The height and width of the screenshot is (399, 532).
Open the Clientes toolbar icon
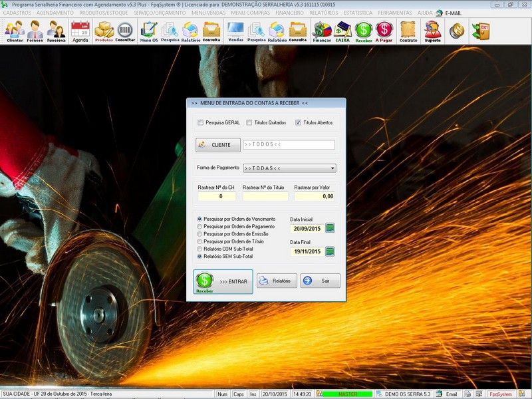[15, 31]
